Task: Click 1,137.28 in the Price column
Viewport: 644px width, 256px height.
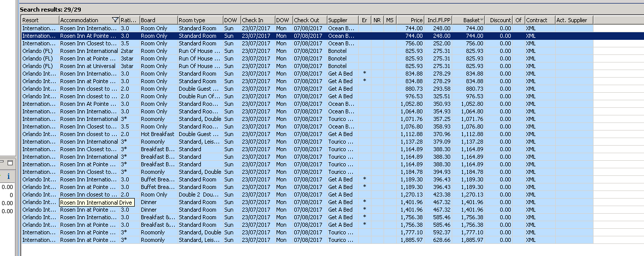Action: point(411,142)
